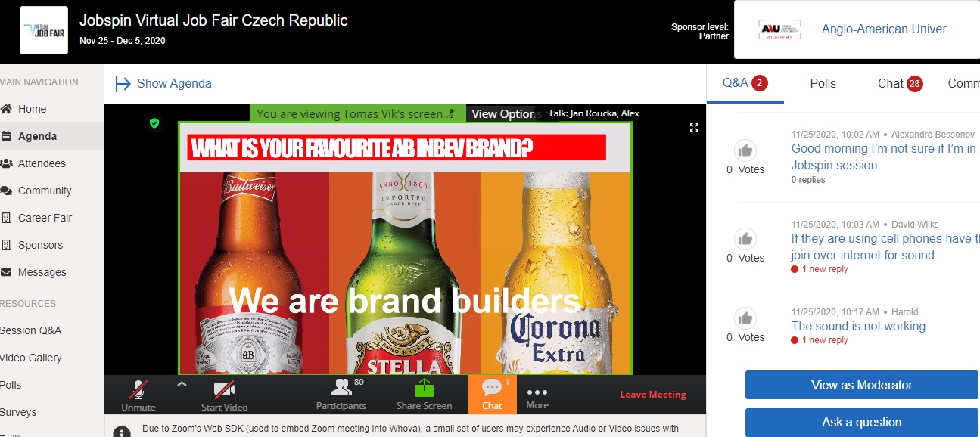
Task: Open Attendees in main navigation
Action: pos(42,163)
